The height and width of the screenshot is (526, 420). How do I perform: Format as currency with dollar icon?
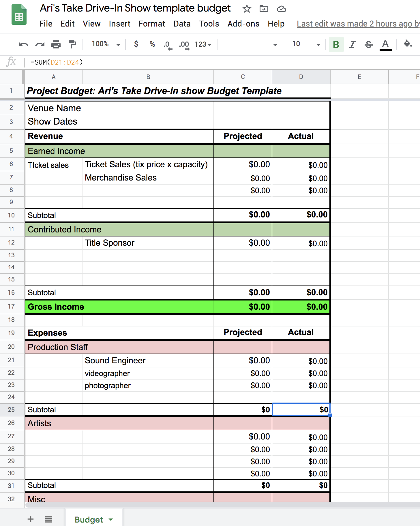click(136, 44)
